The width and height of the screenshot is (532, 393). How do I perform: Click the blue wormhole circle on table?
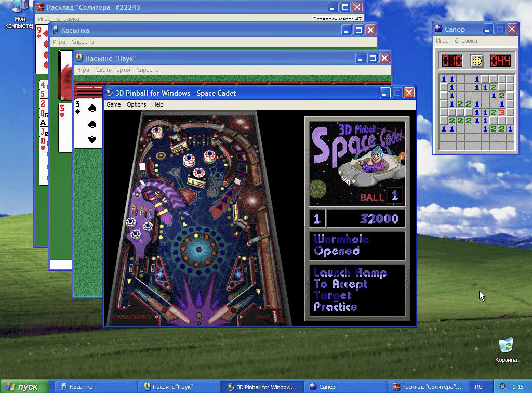[x=199, y=249]
